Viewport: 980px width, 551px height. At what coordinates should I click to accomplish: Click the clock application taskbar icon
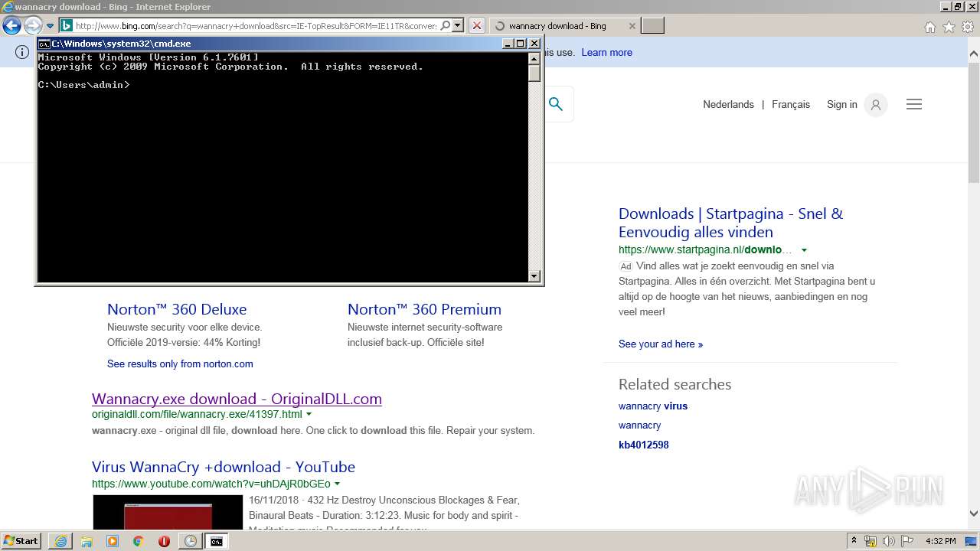[x=190, y=541]
